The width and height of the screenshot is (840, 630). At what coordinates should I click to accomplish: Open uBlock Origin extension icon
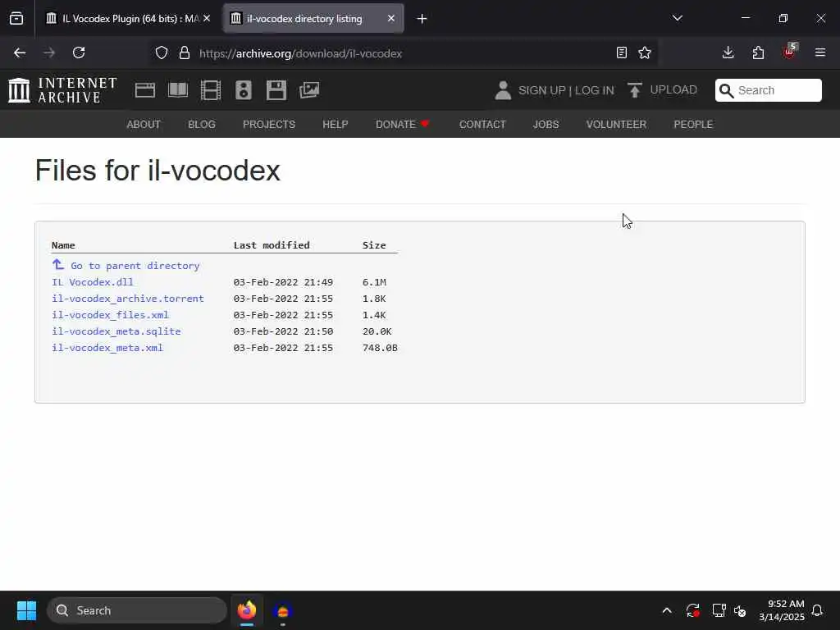coord(789,52)
